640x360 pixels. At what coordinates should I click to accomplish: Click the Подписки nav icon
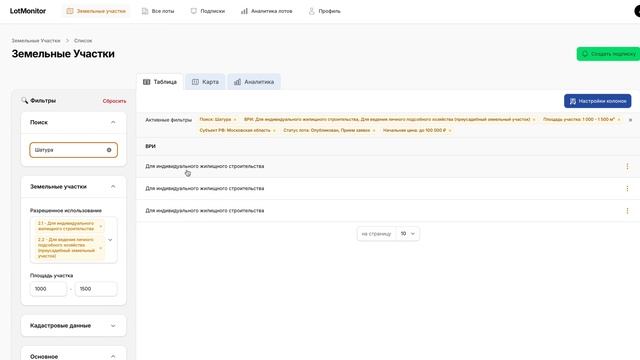(193, 11)
